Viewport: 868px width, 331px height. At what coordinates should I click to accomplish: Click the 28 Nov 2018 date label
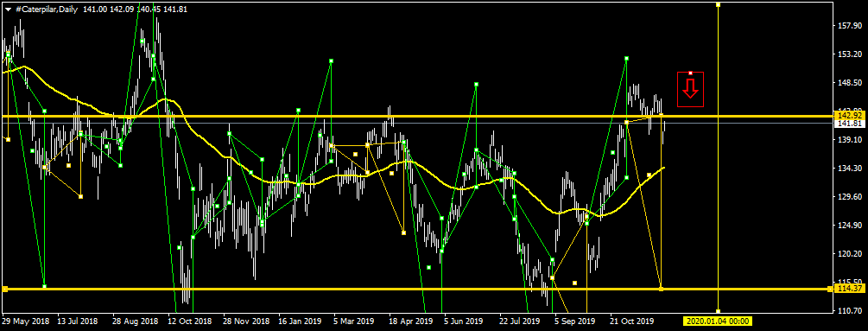click(246, 321)
